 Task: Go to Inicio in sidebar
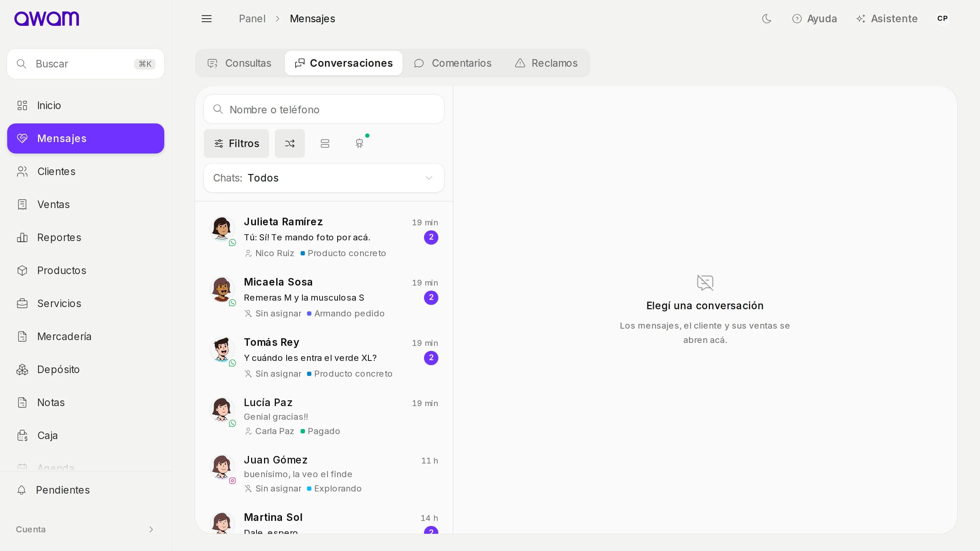point(86,105)
